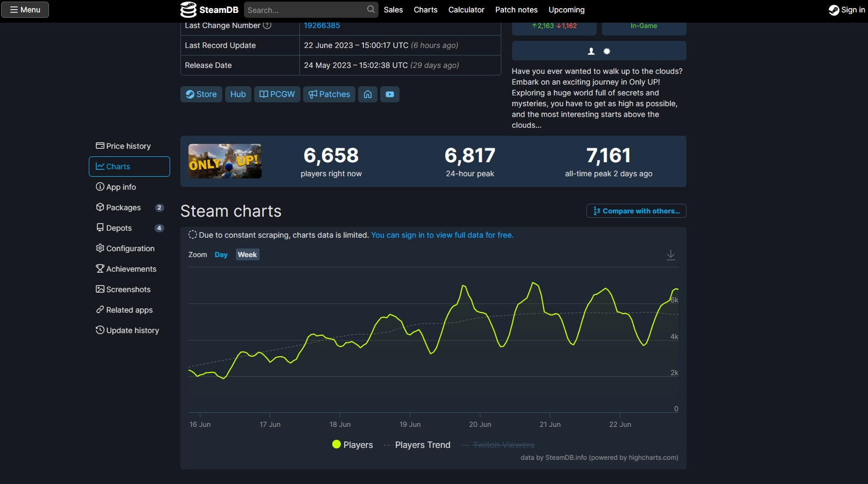Click the 20 Jun chart axis label
Screen dimensions: 868x484
pyautogui.click(x=480, y=425)
